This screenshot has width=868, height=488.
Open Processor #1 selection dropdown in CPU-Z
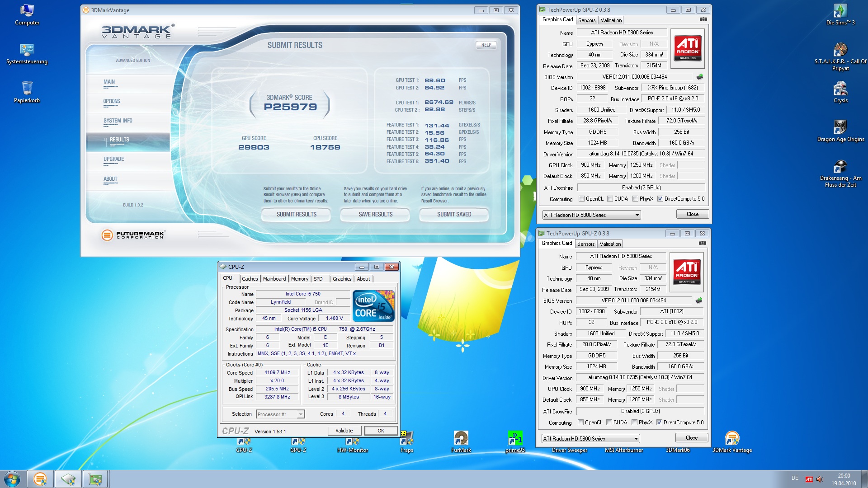coord(280,414)
